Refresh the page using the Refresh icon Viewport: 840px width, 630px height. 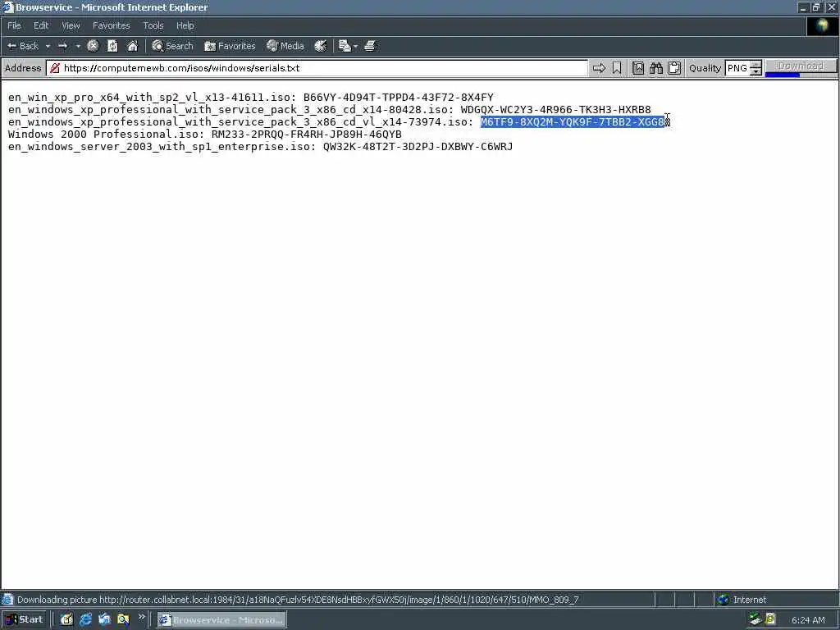coord(112,46)
